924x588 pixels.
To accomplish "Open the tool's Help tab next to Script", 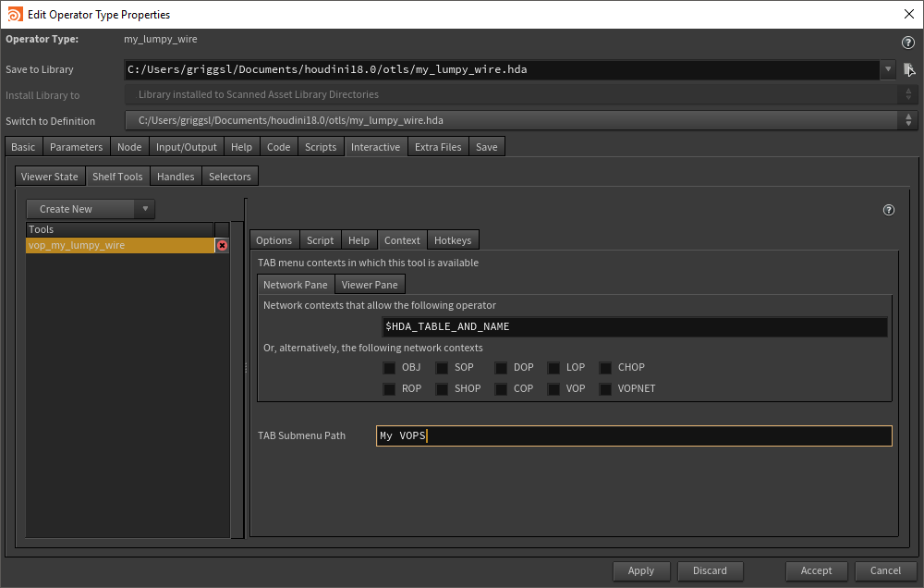I will pos(359,240).
